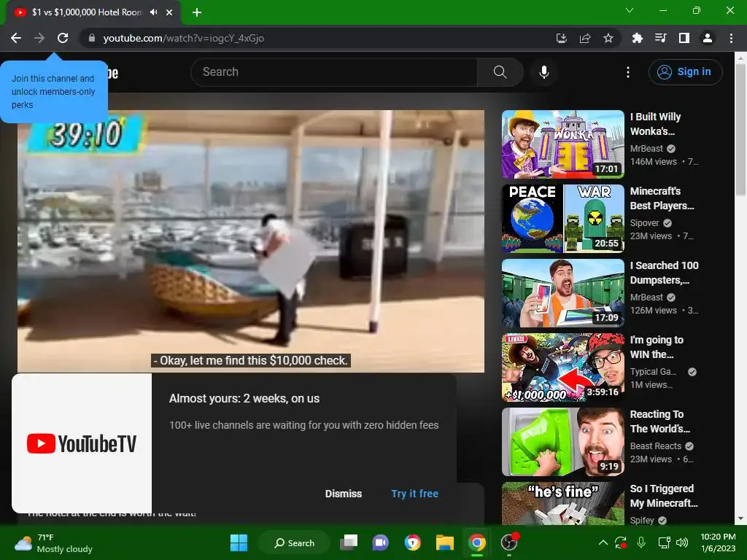This screenshot has width=747, height=560.
Task: Search with your voice microphone button
Action: coord(544,72)
